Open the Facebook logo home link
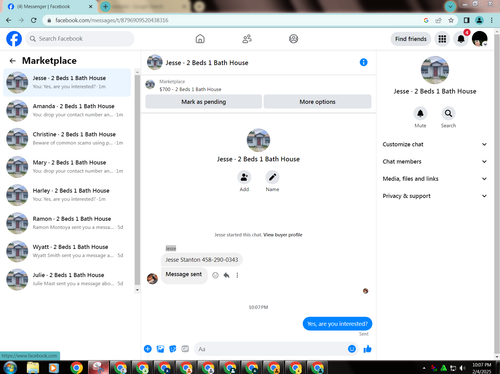 pyautogui.click(x=14, y=39)
